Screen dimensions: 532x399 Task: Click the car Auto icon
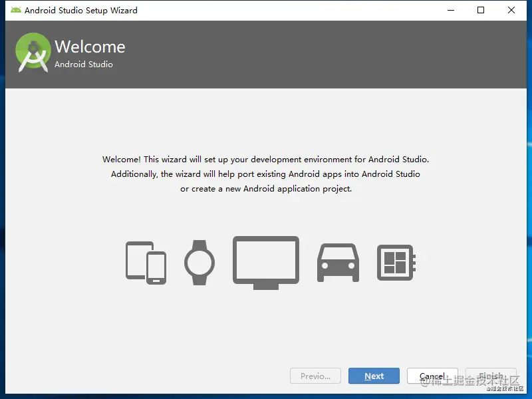(338, 263)
